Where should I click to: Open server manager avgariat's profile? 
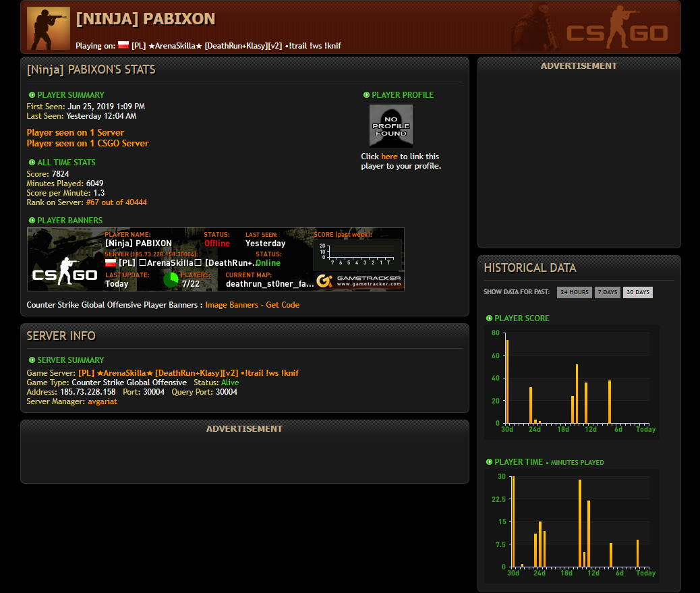coord(103,401)
